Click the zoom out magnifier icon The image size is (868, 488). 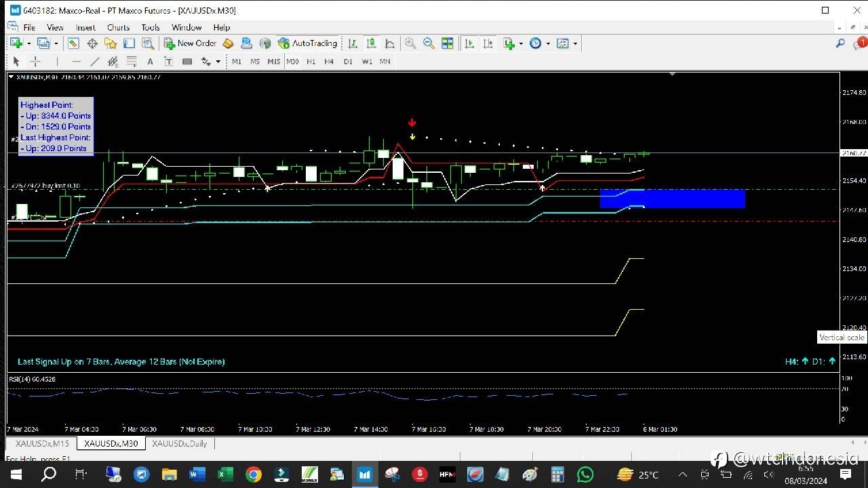pyautogui.click(x=429, y=43)
